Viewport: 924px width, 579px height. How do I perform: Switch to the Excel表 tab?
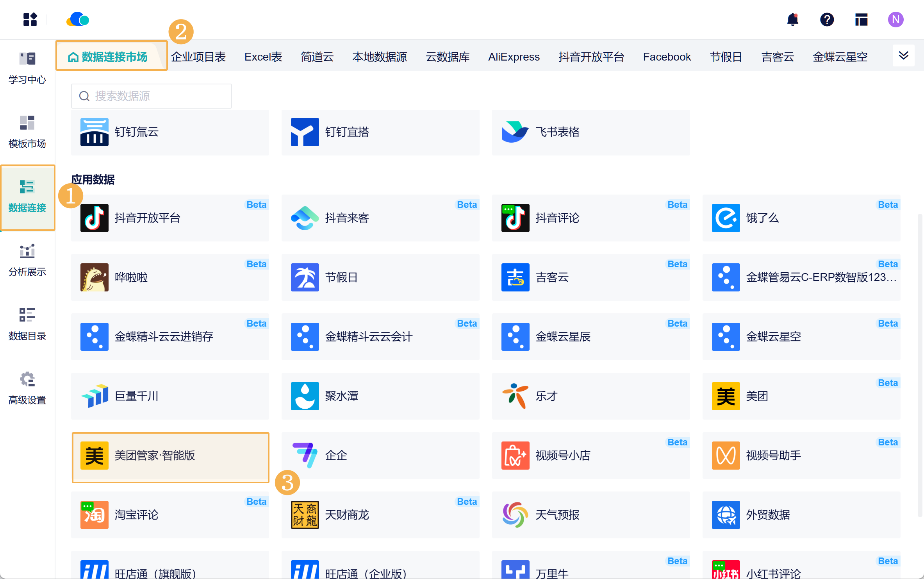pyautogui.click(x=263, y=57)
